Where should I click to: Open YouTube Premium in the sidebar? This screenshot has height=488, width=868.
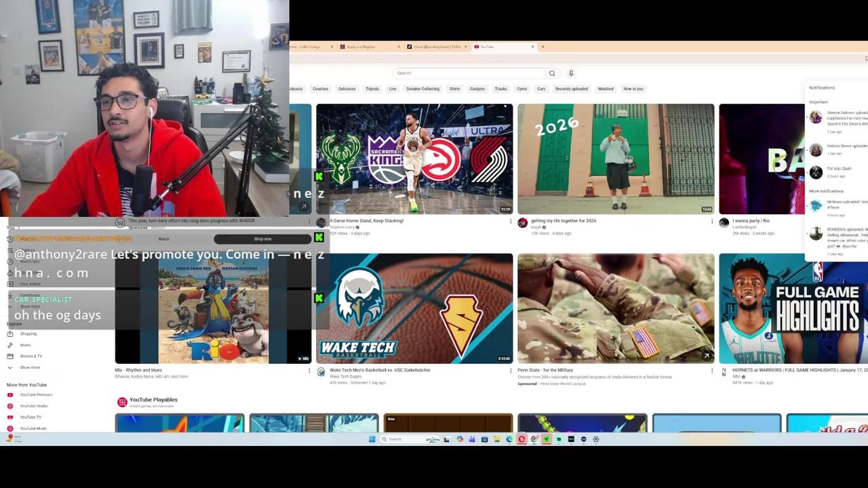point(35,394)
